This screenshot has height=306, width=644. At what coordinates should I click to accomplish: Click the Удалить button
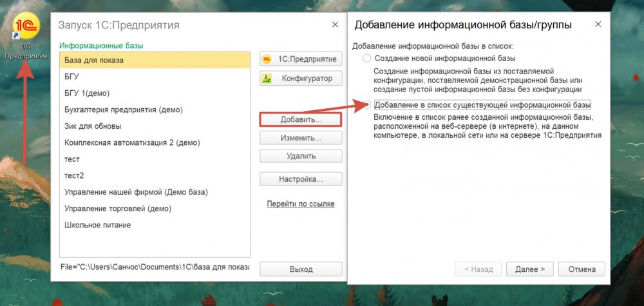[301, 156]
